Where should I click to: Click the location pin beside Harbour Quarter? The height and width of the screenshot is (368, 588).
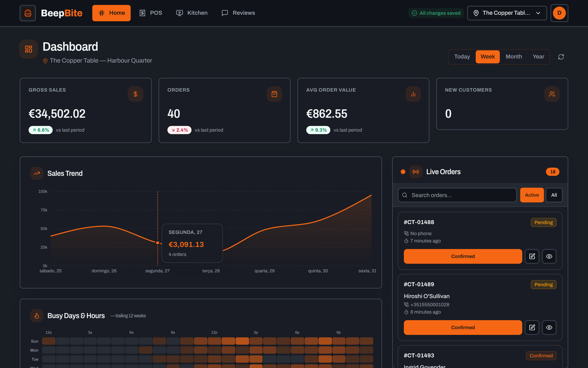click(45, 61)
